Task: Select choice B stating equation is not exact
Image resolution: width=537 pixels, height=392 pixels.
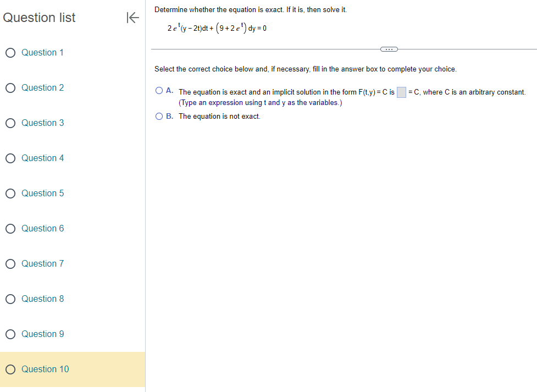Action: [x=159, y=116]
